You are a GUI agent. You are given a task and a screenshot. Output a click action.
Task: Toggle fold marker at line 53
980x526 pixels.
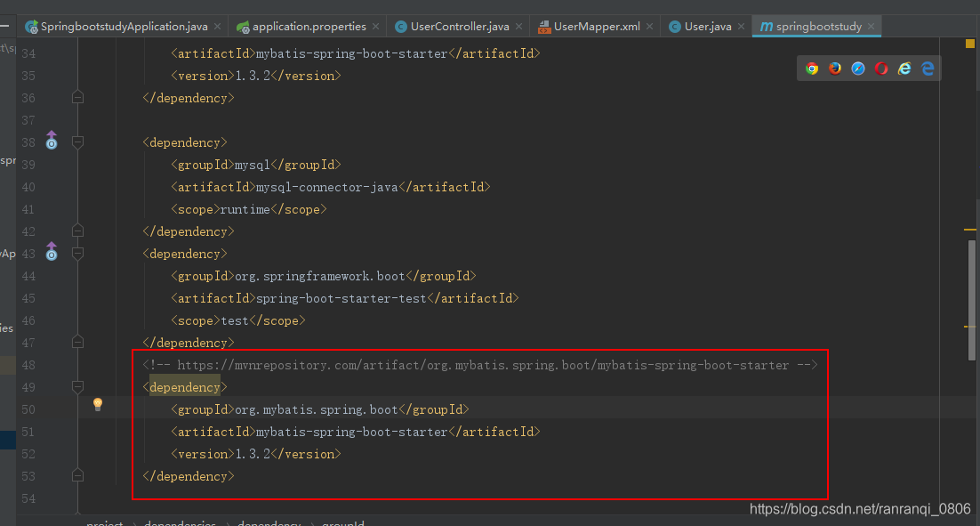(77, 476)
